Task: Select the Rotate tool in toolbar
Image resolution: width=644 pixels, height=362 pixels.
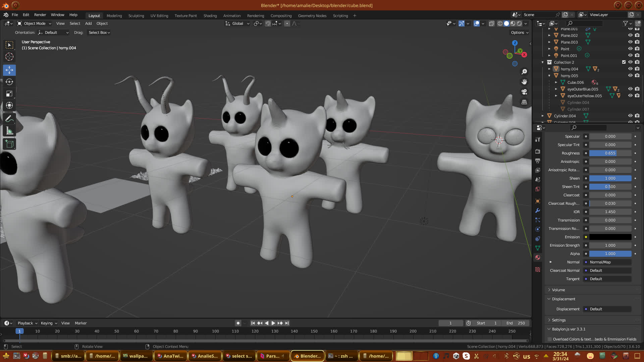Action: pos(9,82)
